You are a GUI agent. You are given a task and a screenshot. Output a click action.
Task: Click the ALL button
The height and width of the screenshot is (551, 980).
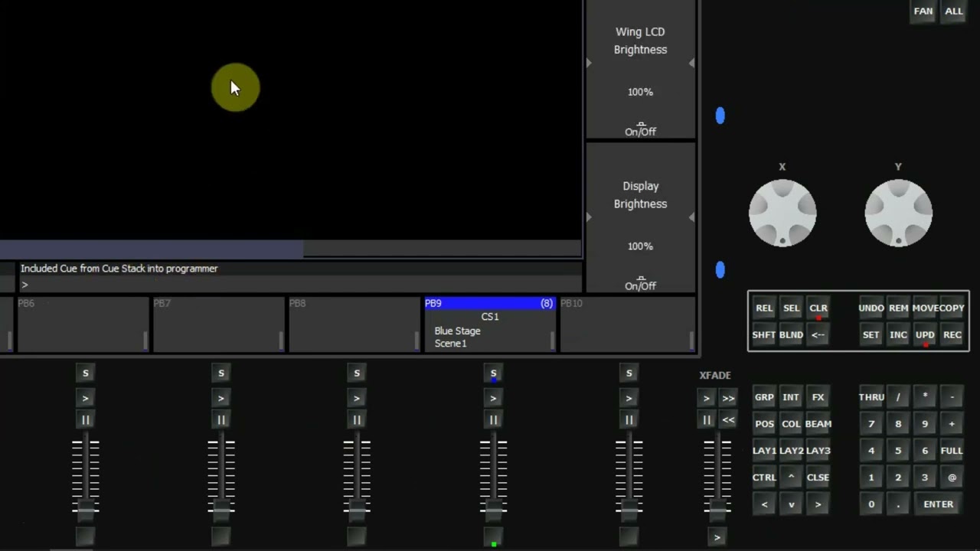tap(954, 11)
